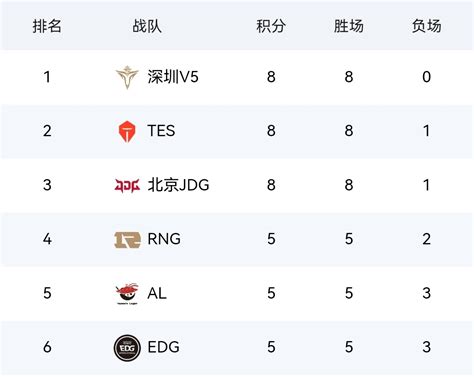Select the 排名 column header
This screenshot has height=377, width=474.
pos(47,26)
